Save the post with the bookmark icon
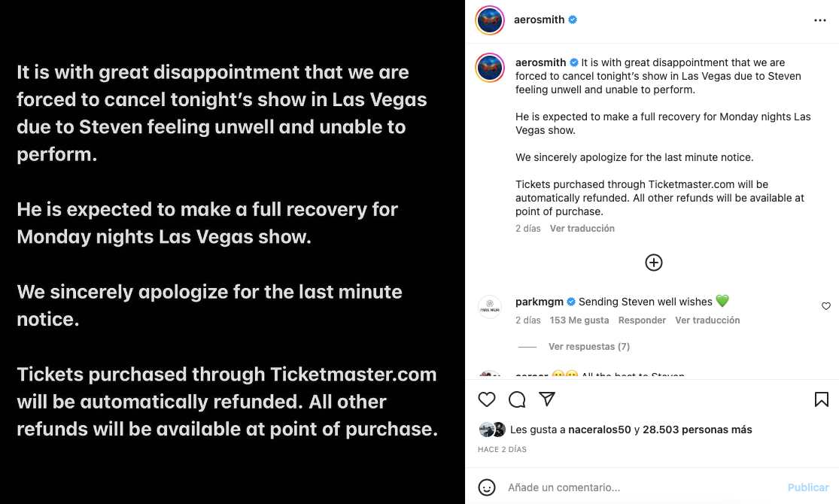The image size is (839, 504). [821, 399]
